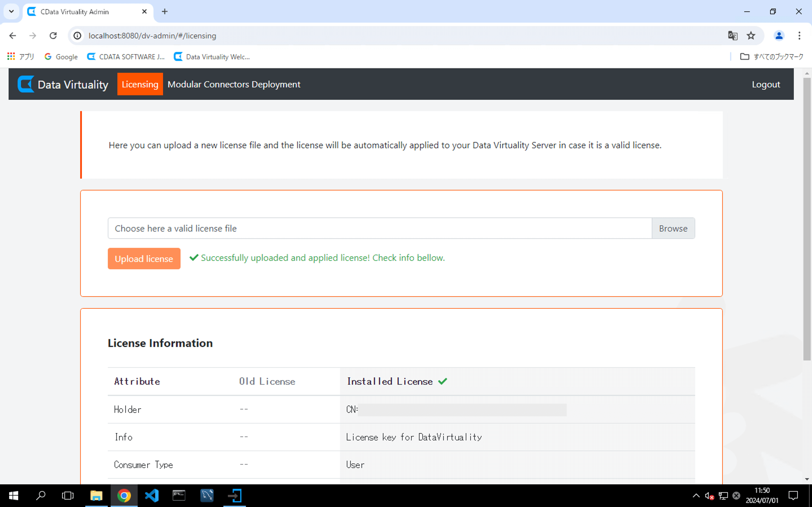Open Chrome three-dot menu
This screenshot has width=812, height=507.
[799, 35]
